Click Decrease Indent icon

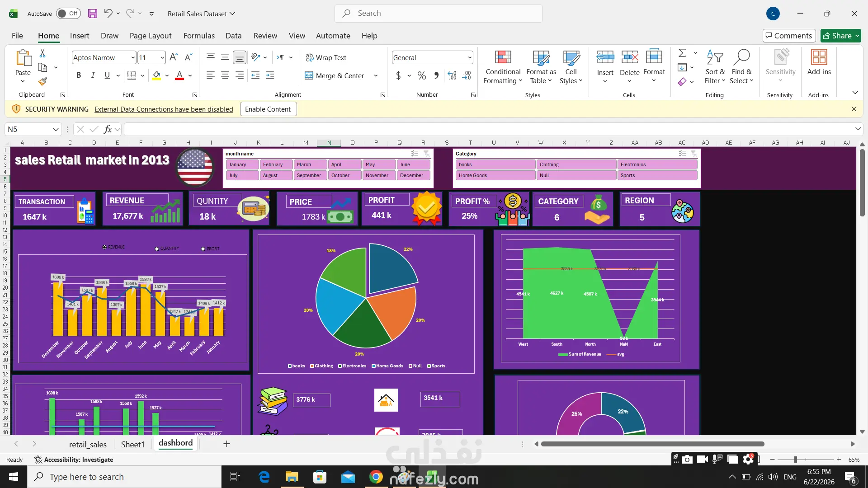pyautogui.click(x=255, y=75)
